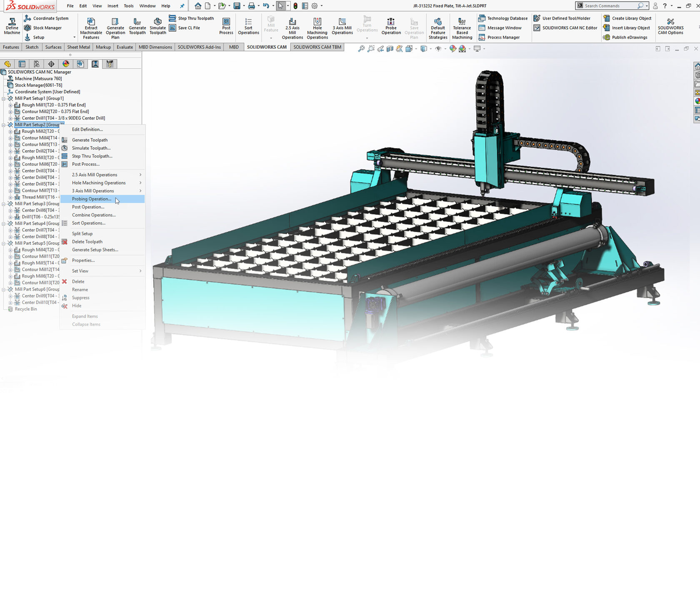The image size is (700, 592).
Task: Open the Process Manager
Action: 499,37
